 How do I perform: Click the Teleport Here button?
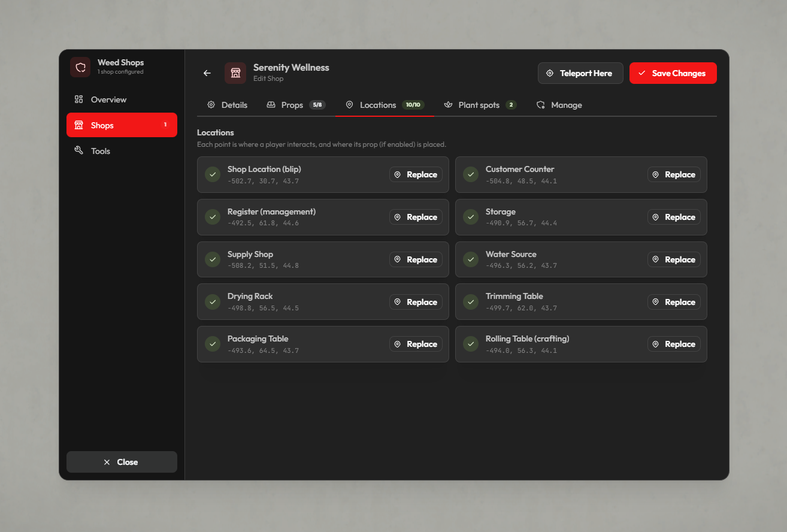[580, 73]
